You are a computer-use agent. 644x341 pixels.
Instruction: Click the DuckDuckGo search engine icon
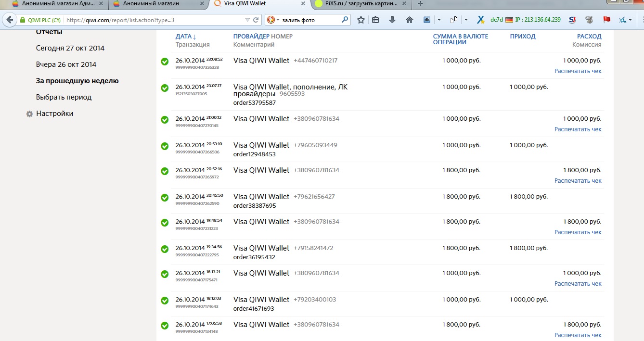click(271, 20)
